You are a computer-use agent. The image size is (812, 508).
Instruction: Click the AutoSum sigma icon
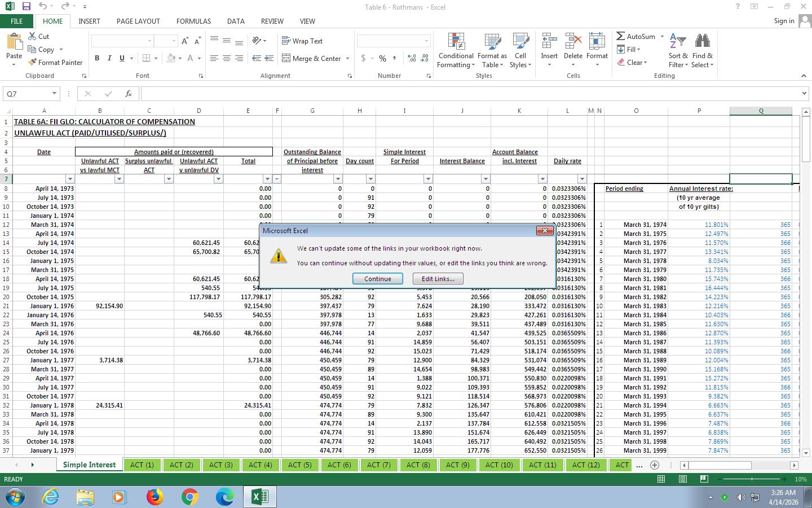(621, 36)
